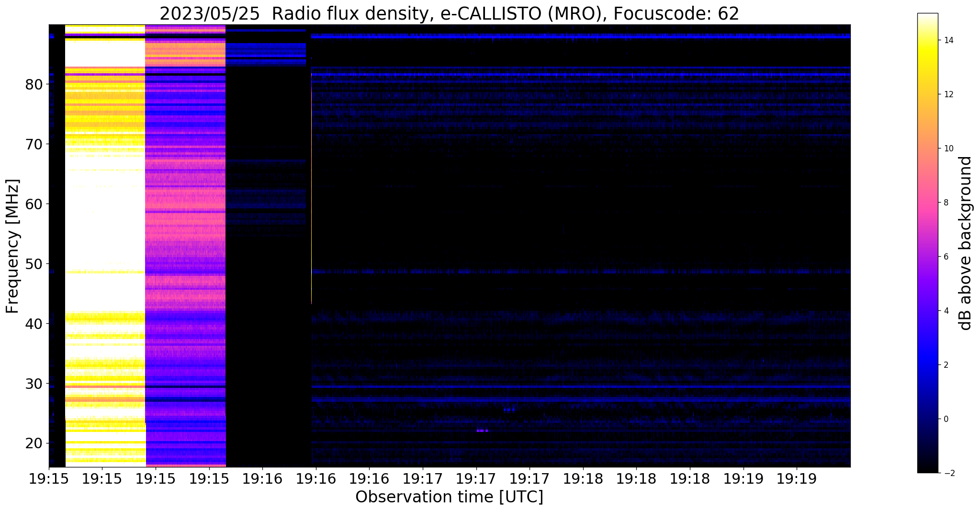Screen dimensions: 980x511
Task: Select the 30 MHz frequency tick label
Action: tap(34, 384)
